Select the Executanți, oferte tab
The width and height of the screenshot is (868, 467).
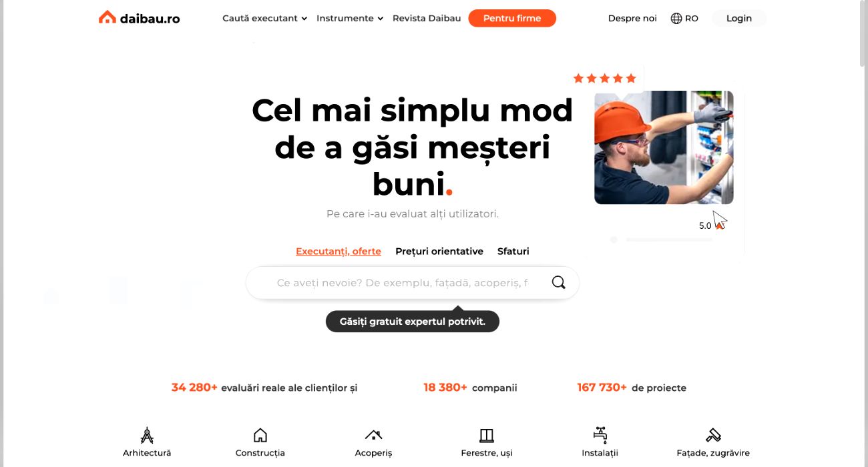339,252
